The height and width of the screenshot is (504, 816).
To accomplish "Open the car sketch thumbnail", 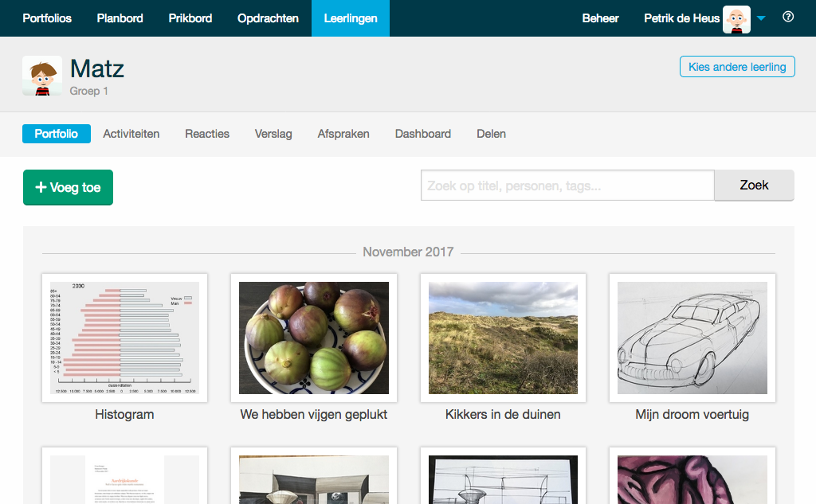I will [692, 338].
